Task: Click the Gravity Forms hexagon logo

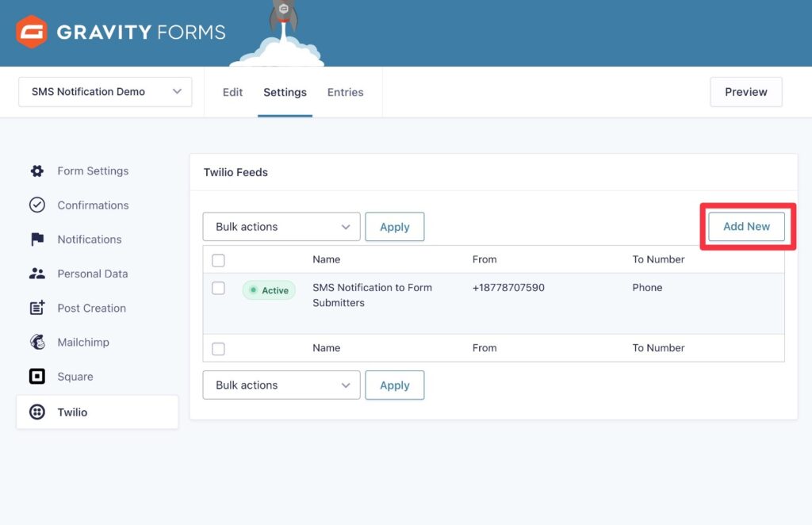Action: 33,33
